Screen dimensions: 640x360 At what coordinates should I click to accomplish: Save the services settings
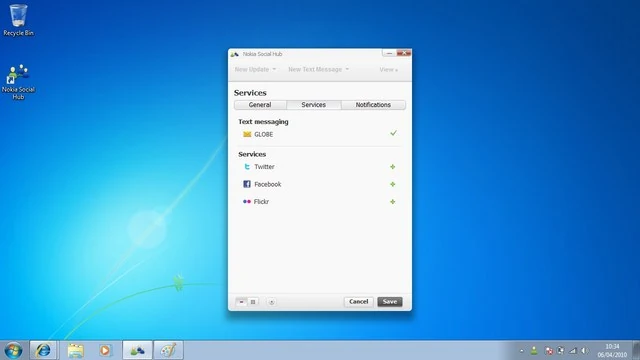tap(390, 302)
